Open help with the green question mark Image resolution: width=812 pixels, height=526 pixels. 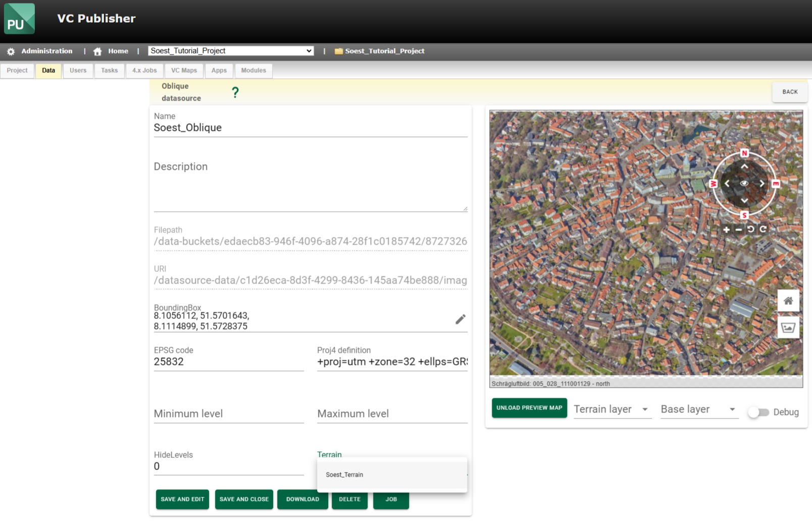pos(235,92)
